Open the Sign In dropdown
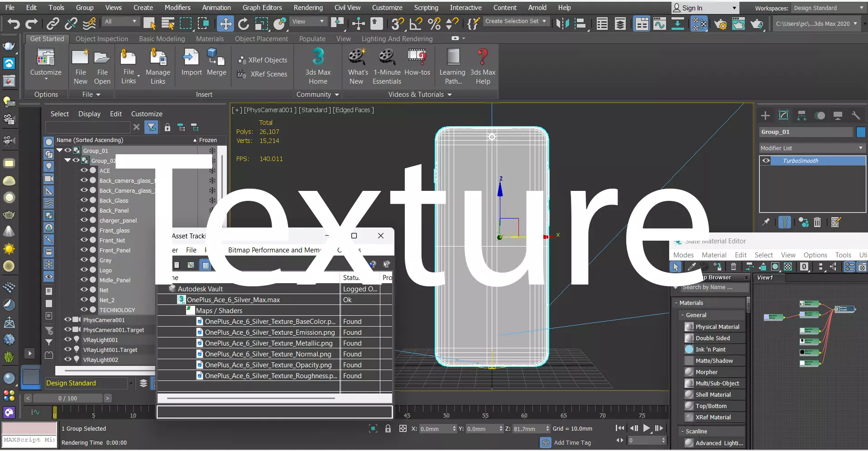The width and height of the screenshot is (868, 451). point(705,8)
